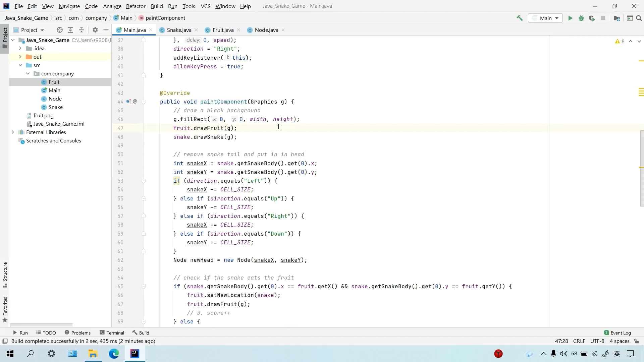
Task: Expand the out folder
Action: [20, 57]
